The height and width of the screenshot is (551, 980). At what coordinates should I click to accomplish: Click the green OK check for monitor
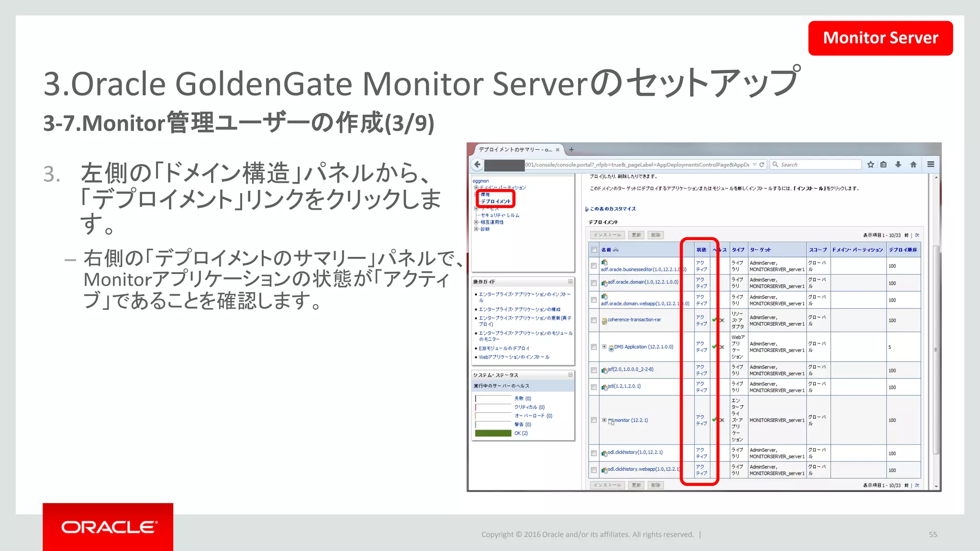714,419
